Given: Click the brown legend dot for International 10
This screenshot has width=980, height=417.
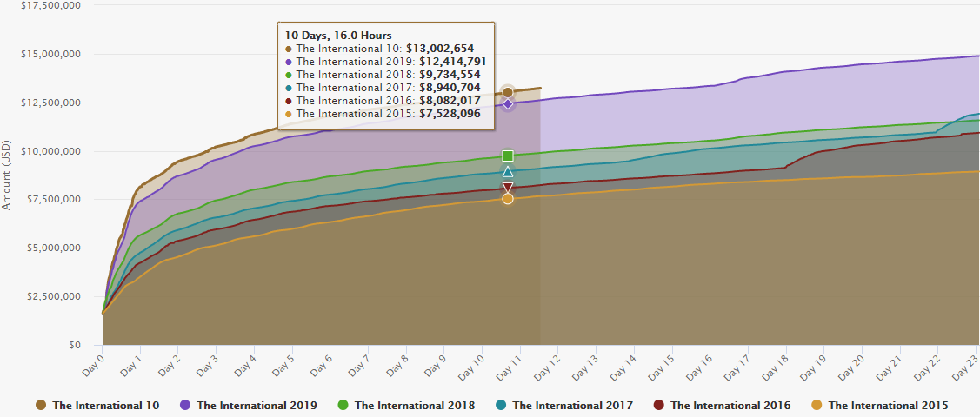Looking at the screenshot, I should point(41,405).
